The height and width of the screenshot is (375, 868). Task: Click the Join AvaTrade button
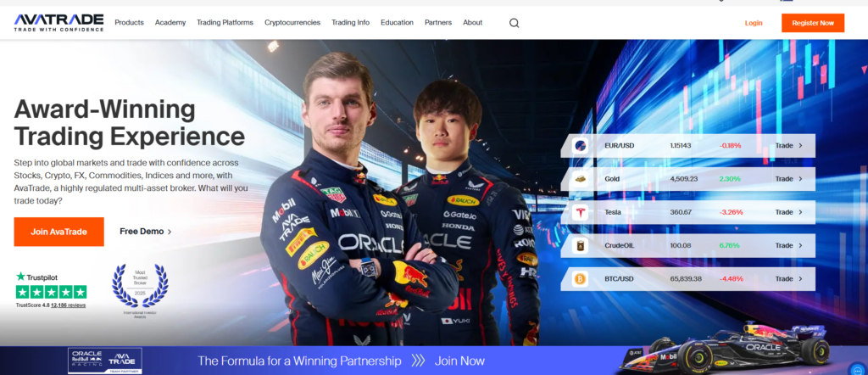[58, 232]
